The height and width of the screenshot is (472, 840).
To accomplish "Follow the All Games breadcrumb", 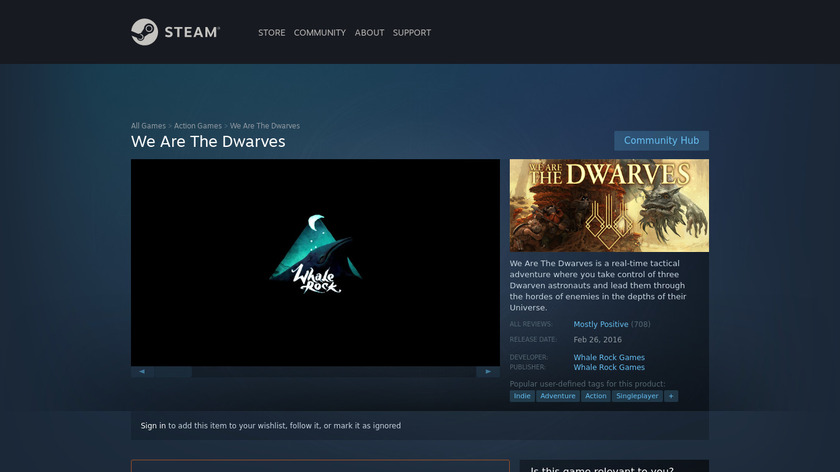I will coord(148,126).
